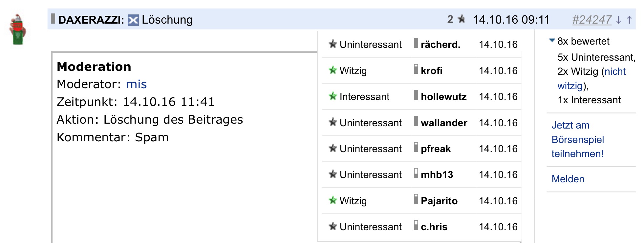644x243 pixels.
Task: Jump up using the up arrow icon
Action: point(629,20)
